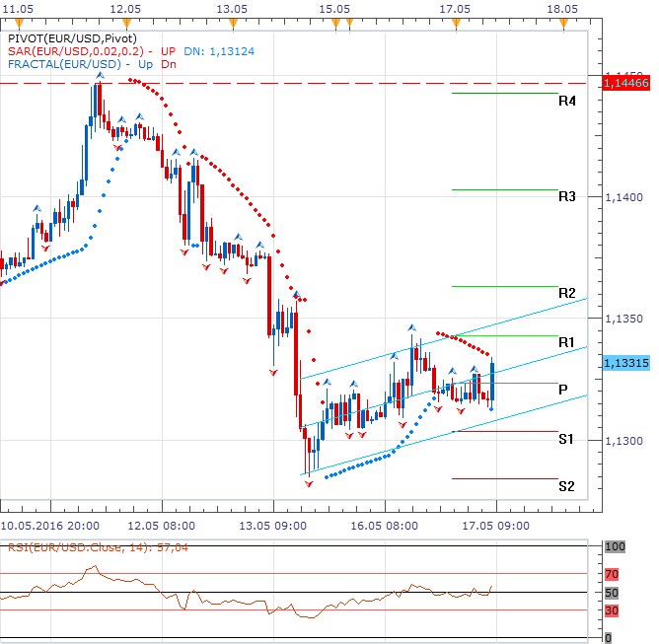Click the PIVOT(EUR/USD,Pivot) indicator label
Viewport: 659px width, 644px height.
(x=72, y=38)
